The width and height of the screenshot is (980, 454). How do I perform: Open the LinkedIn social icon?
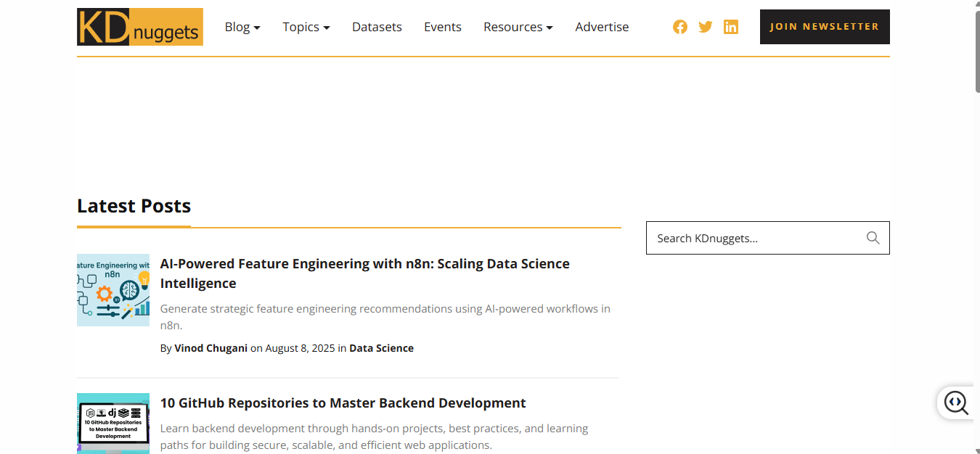pos(731,27)
